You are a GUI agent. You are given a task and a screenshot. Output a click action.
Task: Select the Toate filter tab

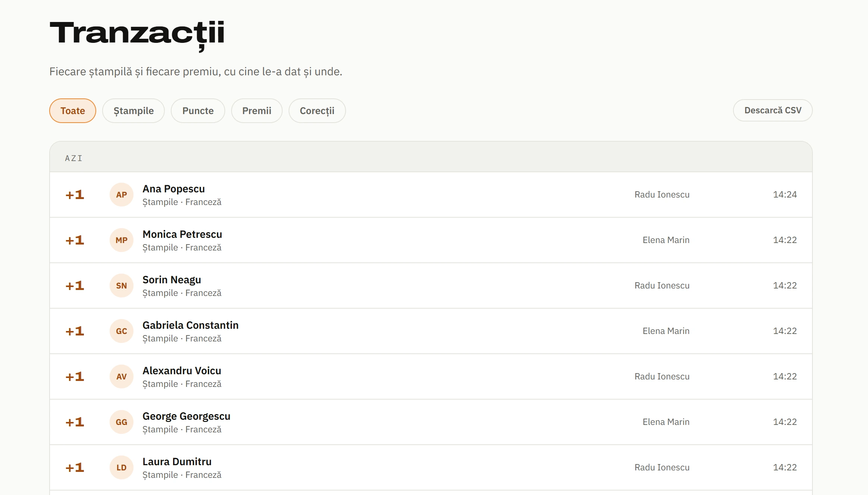point(73,111)
